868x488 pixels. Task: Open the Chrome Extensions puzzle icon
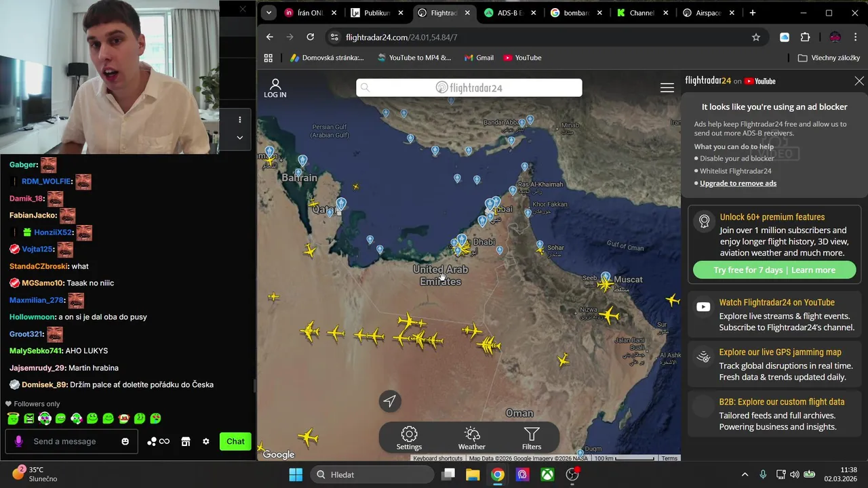(x=805, y=37)
